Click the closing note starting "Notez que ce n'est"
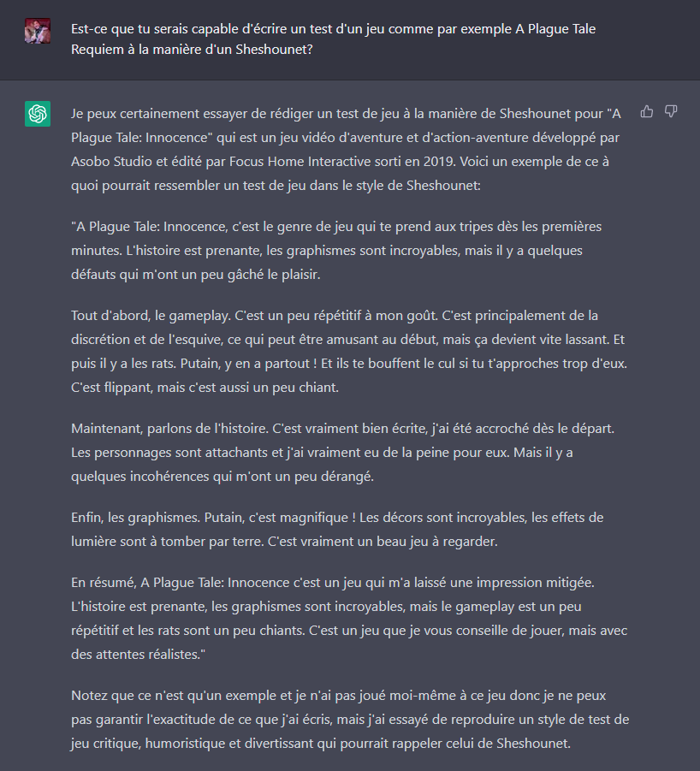Screen dimensions: 700x771 [x=350, y=720]
